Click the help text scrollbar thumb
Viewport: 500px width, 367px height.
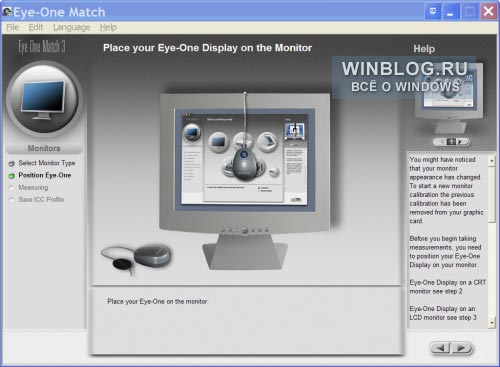(492, 194)
